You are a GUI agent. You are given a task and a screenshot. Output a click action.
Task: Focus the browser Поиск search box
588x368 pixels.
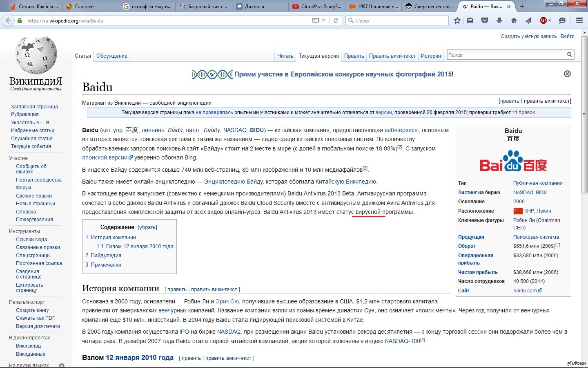(397, 20)
